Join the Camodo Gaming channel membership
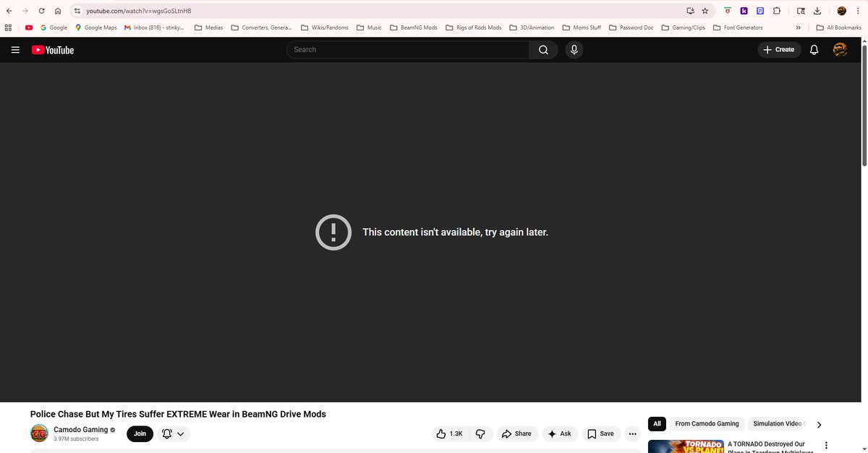Viewport: 868px width, 453px height. pyautogui.click(x=140, y=433)
